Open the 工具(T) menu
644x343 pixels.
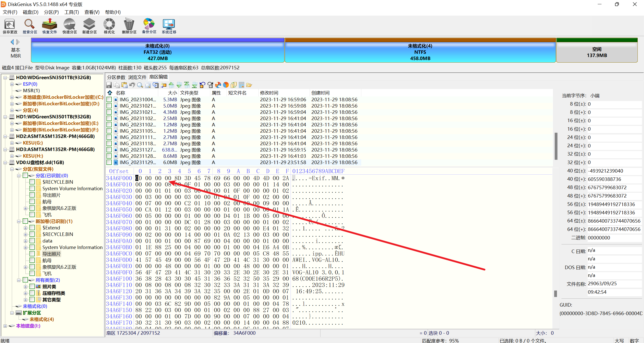(x=71, y=12)
